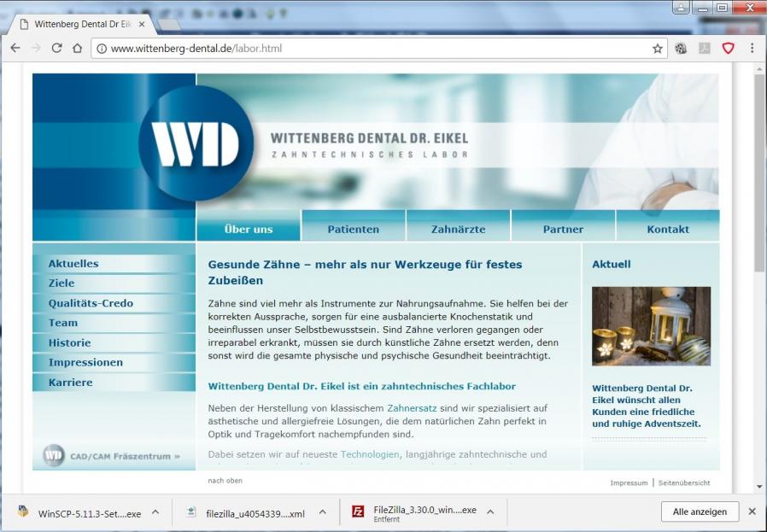Open Impressionen in the side menu
This screenshot has width=767, height=532.
coord(114,362)
